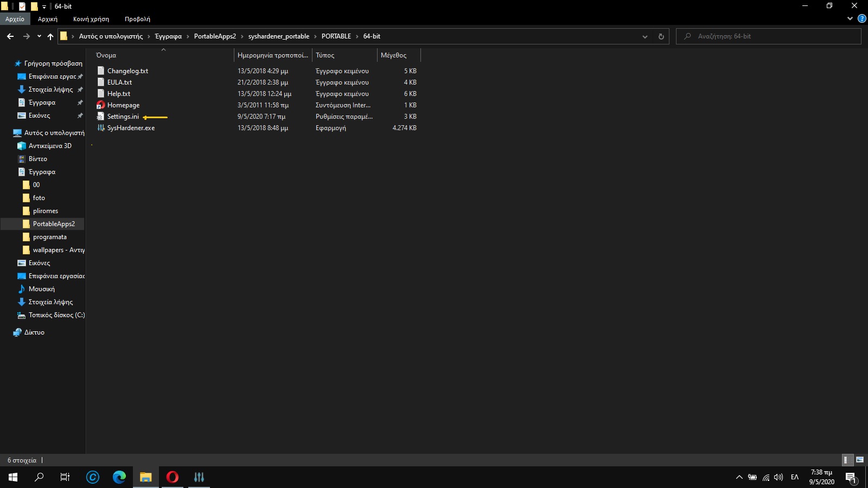868x488 pixels.
Task: Open the Windows Start menu
Action: [x=13, y=477]
